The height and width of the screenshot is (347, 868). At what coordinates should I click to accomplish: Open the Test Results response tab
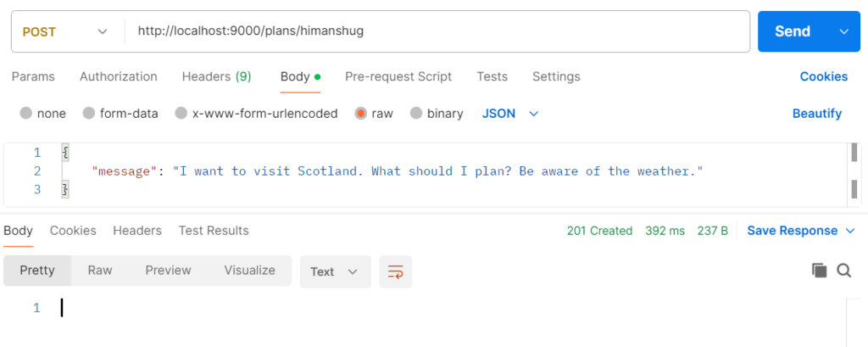[x=214, y=231]
